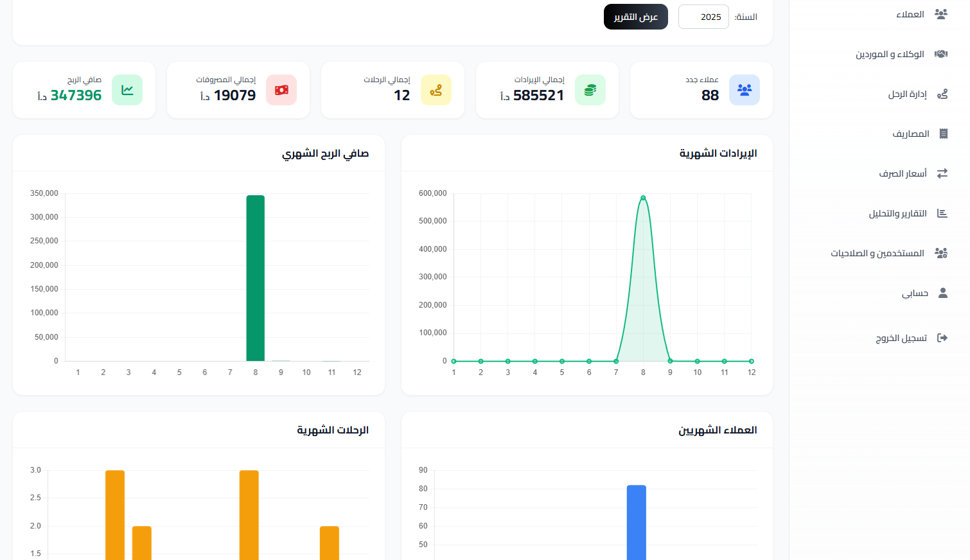970x560 pixels.
Task: Open المصاريف expenses menu item
Action: [910, 134]
